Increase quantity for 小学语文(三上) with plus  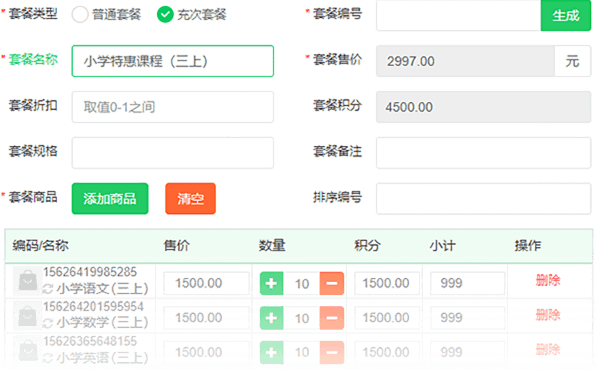point(271,284)
